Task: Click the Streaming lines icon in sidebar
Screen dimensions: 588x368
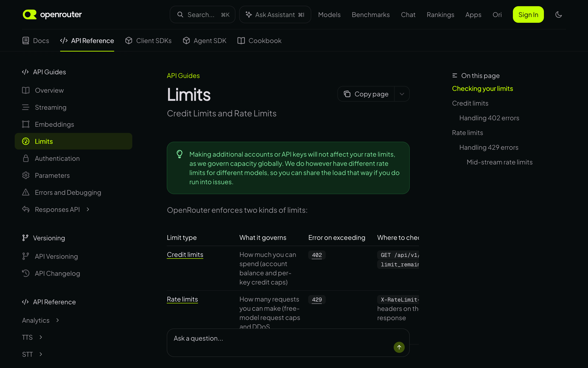Action: click(x=26, y=107)
